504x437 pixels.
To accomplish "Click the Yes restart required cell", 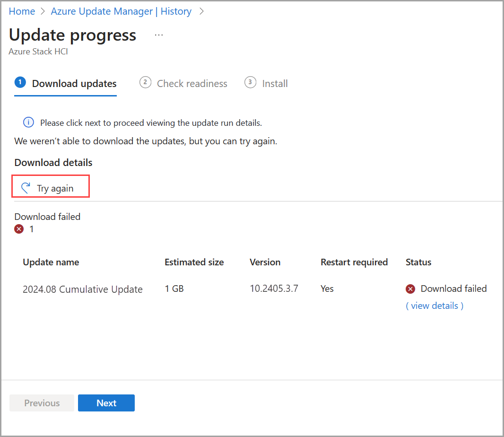I will click(x=327, y=289).
